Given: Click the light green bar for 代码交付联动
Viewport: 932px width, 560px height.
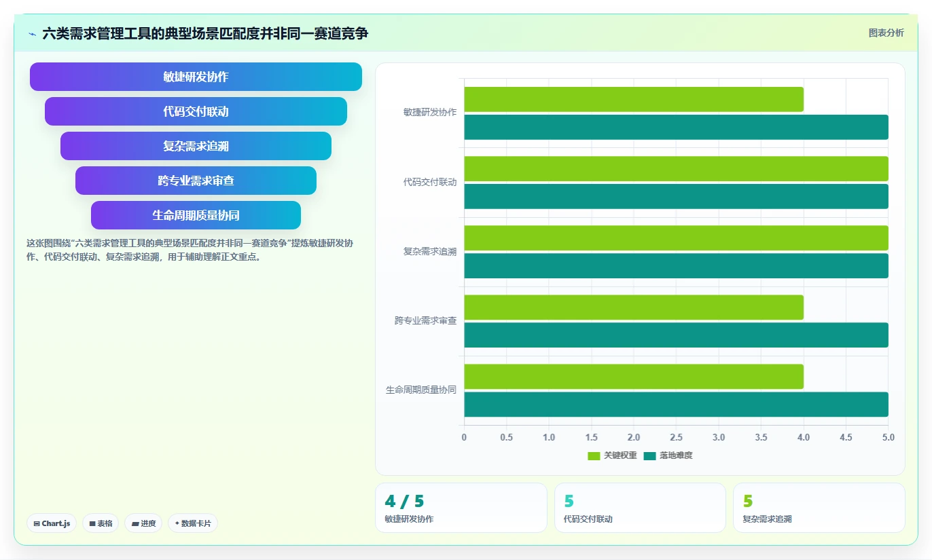Looking at the screenshot, I should tap(676, 168).
